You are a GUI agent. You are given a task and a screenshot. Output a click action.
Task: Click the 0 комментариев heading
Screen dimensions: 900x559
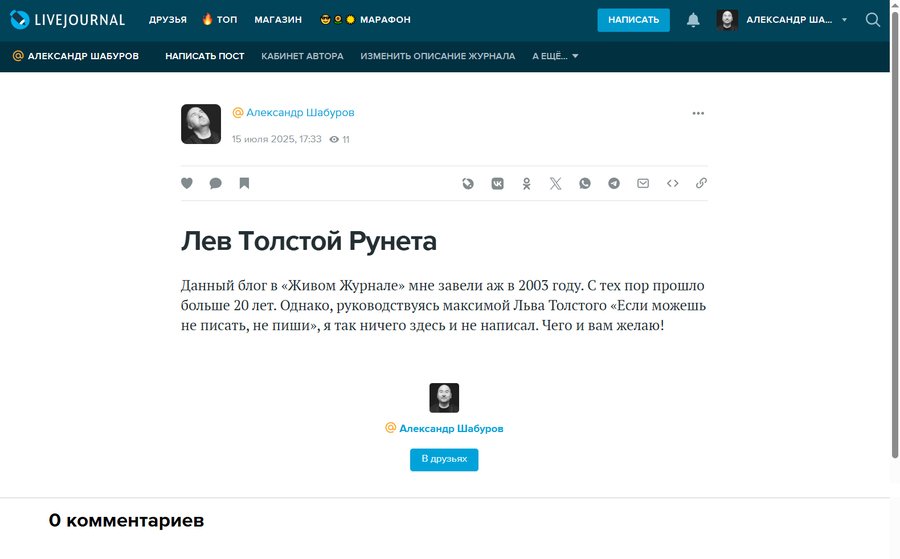pyautogui.click(x=126, y=520)
